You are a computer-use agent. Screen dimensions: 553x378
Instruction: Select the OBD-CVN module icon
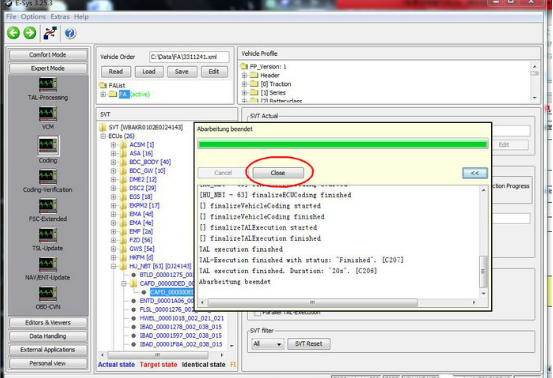(48, 294)
